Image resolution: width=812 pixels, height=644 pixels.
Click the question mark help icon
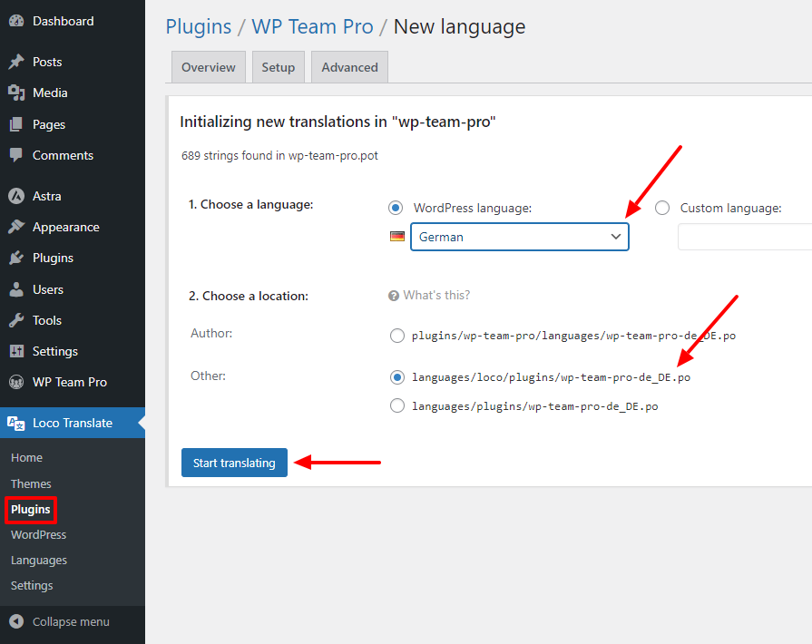click(394, 296)
